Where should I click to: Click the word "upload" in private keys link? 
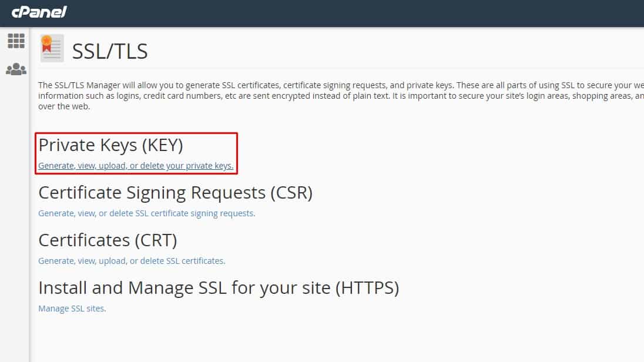click(112, 166)
